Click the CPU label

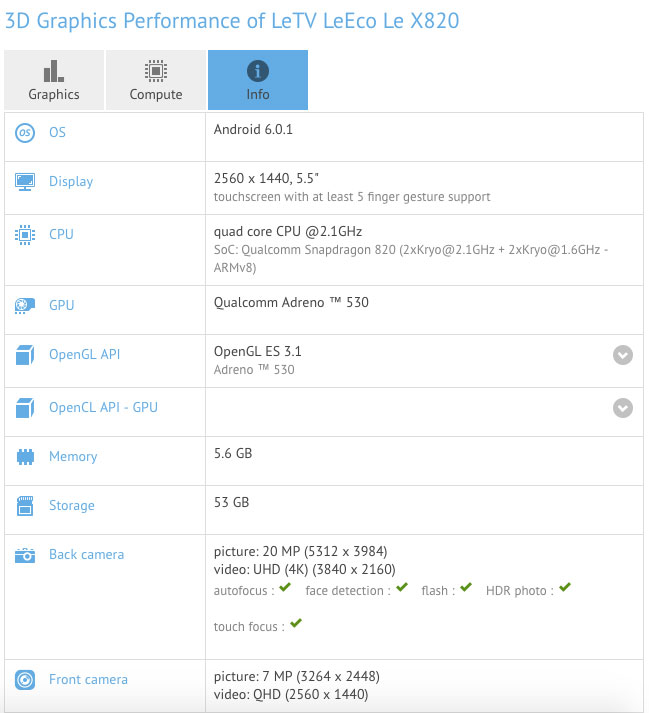(61, 234)
